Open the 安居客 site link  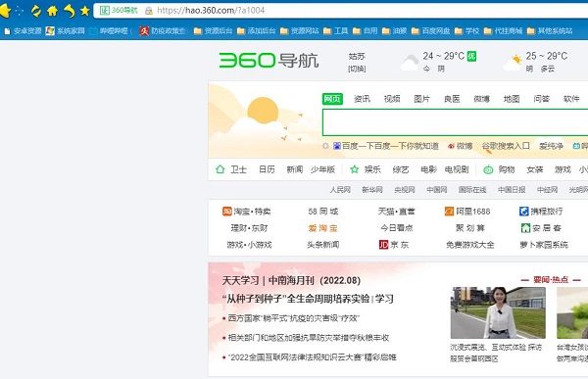[x=541, y=228]
